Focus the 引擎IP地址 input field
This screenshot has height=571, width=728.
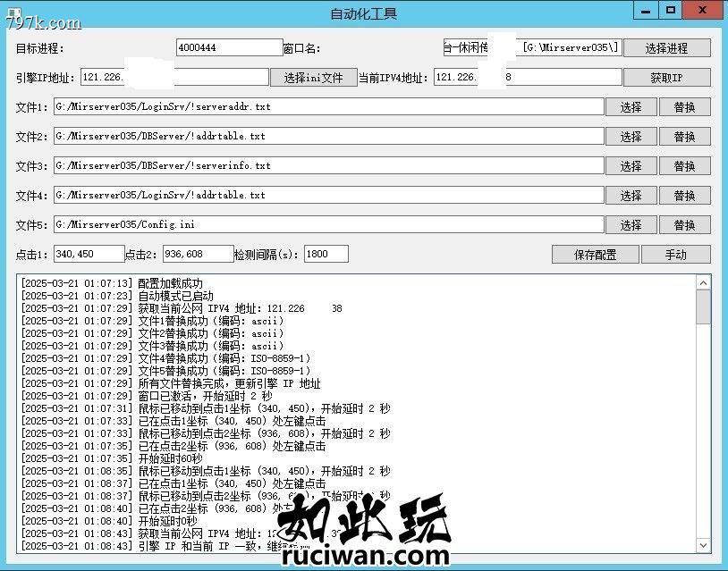[x=174, y=77]
